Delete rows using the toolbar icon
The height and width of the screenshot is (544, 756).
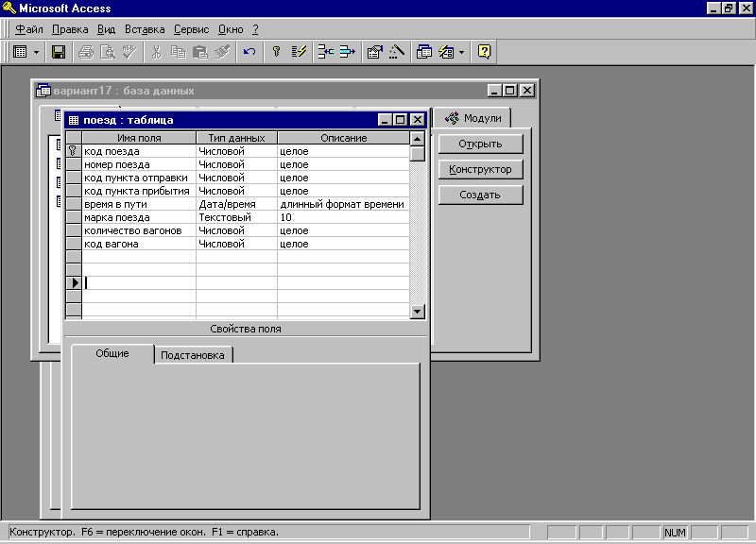point(347,52)
